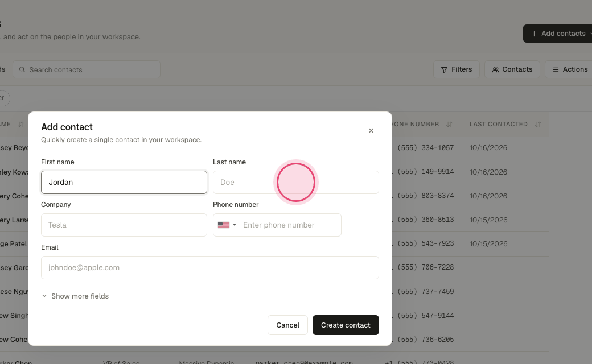Sort by the name column arrows
The image size is (592, 364).
click(x=20, y=124)
